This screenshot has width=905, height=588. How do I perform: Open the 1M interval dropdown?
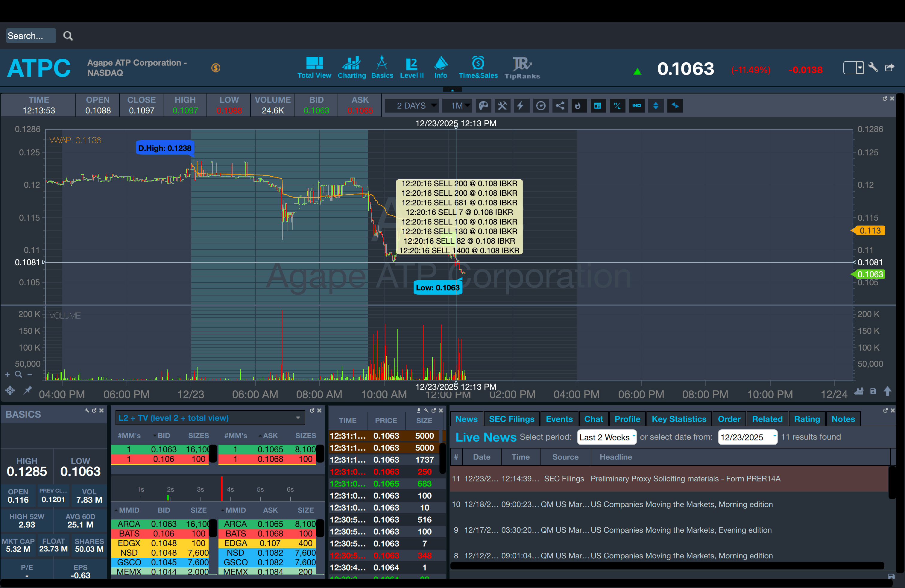click(x=457, y=106)
